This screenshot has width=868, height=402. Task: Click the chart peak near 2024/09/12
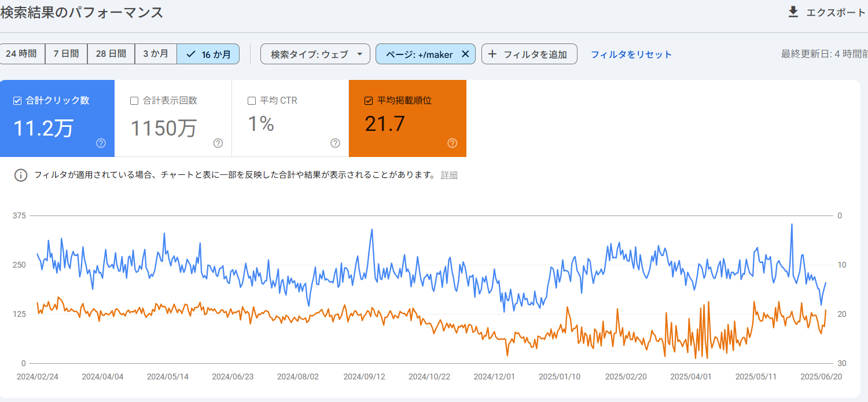point(371,230)
